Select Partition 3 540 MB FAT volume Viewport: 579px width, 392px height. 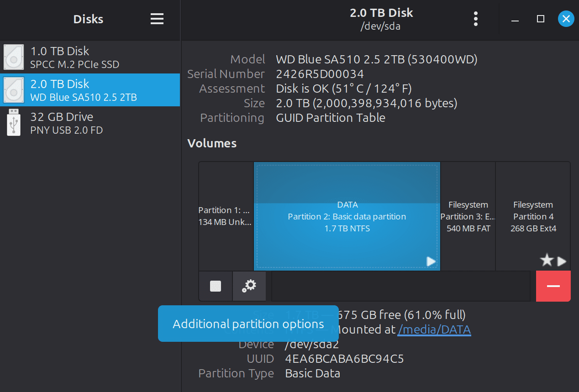click(x=468, y=216)
